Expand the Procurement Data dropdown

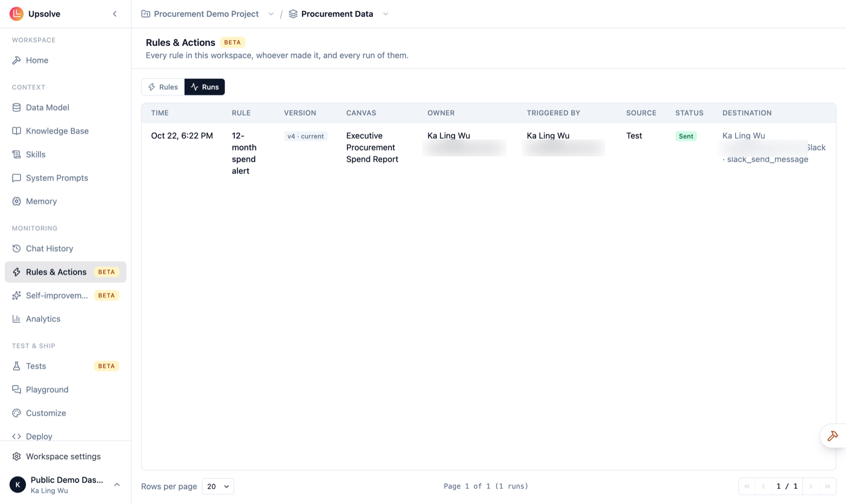click(385, 14)
